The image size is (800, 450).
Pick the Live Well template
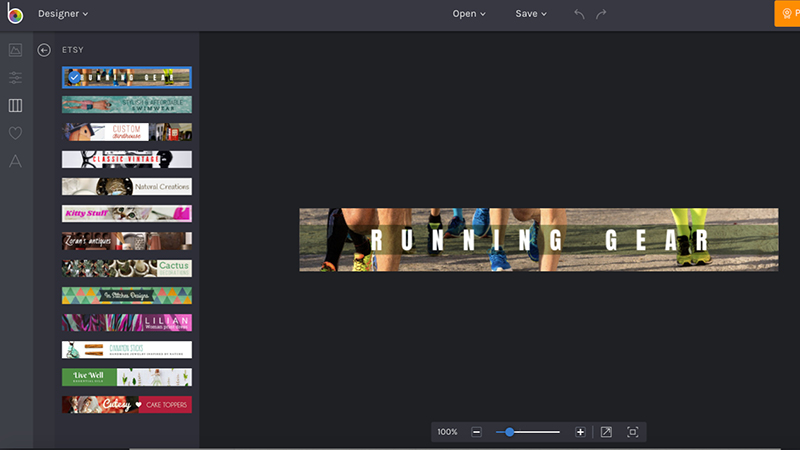pos(127,377)
